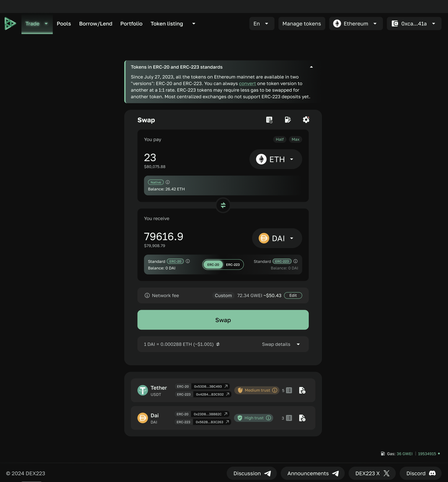The height and width of the screenshot is (482, 448).
Task: Click the Half amount button
Action: (280, 139)
